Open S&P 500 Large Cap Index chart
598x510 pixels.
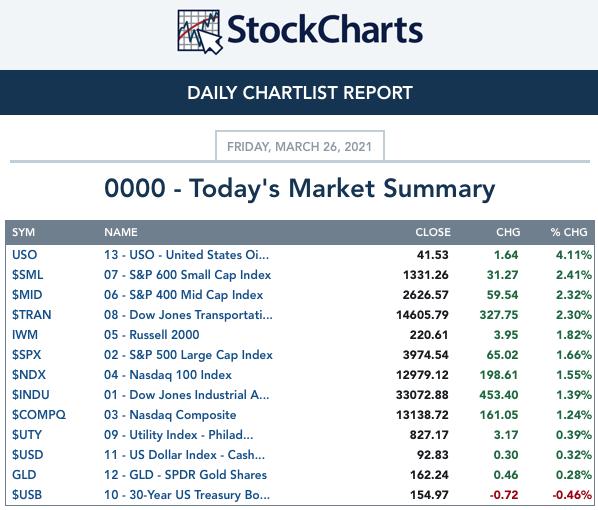[x=188, y=355]
